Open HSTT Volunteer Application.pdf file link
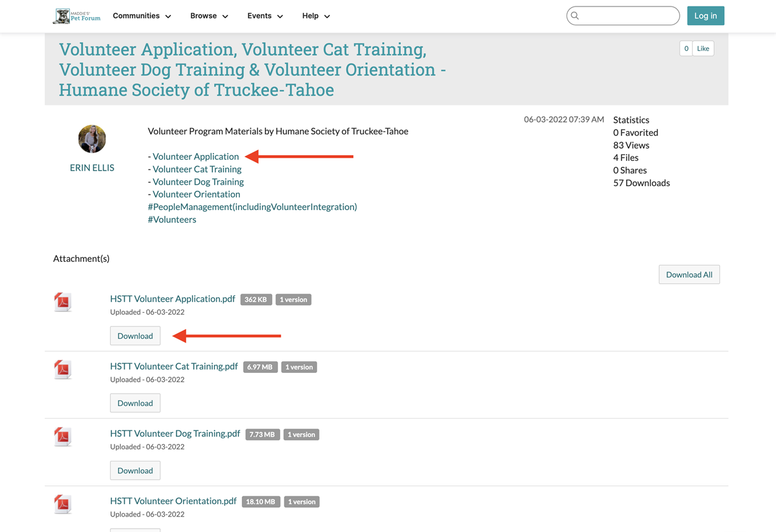Screen dimensions: 776x532 (173, 299)
